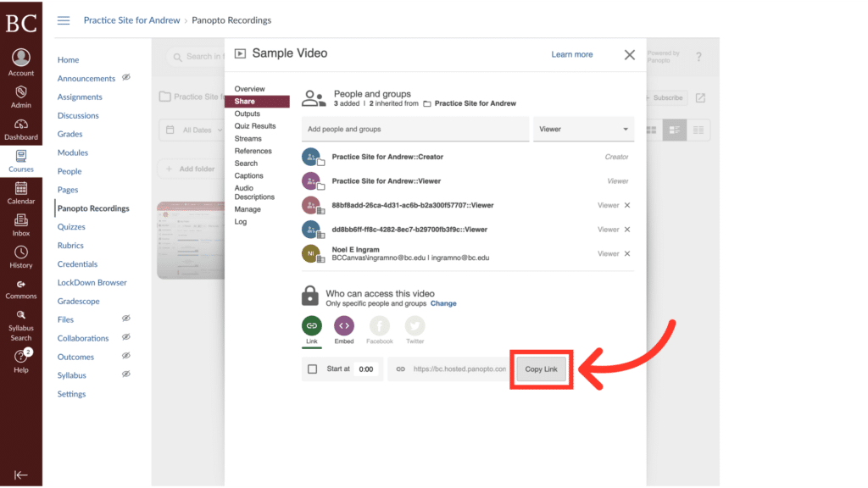Screen dimensions: 868x488
Task: Switch to Panopto compact list view icon
Action: (x=698, y=130)
